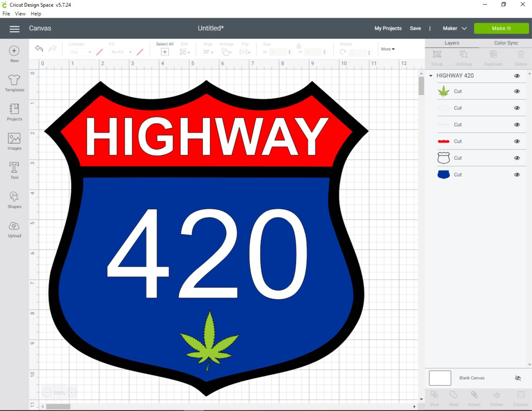Open the File menu
532x411 pixels.
click(x=6, y=14)
